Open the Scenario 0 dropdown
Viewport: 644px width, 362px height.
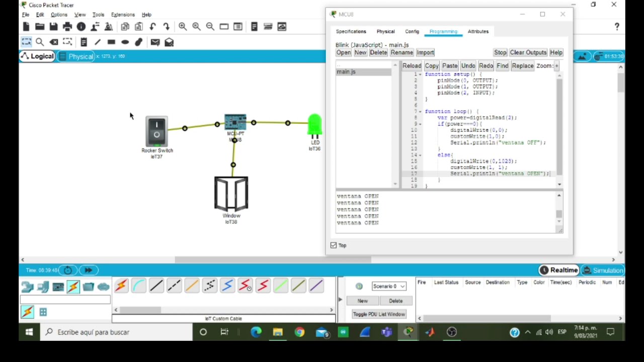click(389, 286)
